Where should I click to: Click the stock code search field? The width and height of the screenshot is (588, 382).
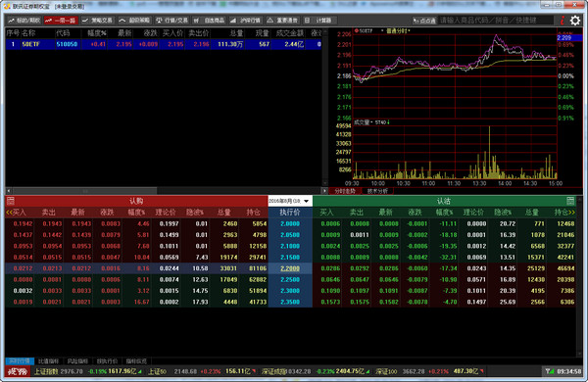(496, 21)
